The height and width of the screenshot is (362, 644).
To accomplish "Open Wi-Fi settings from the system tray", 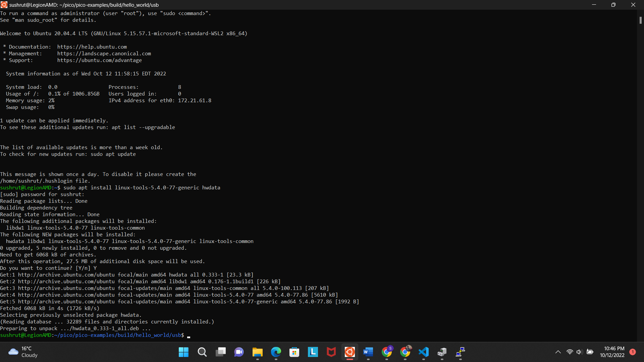I will point(570,352).
